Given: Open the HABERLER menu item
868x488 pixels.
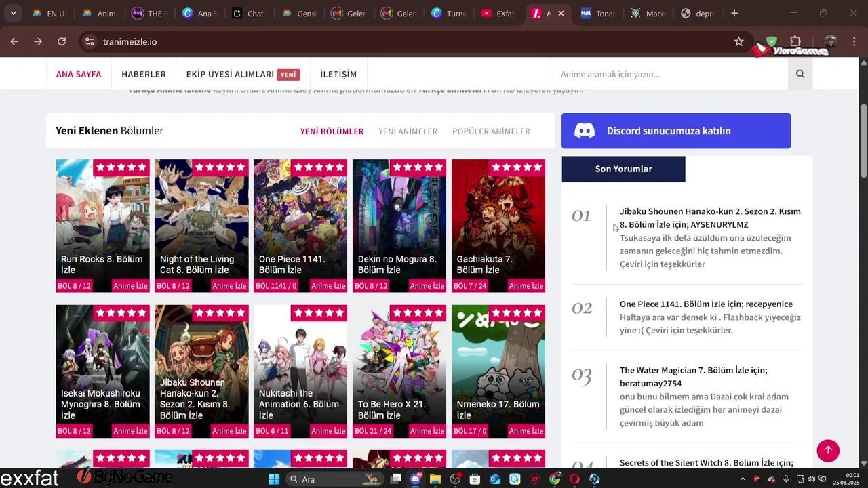Looking at the screenshot, I should [x=144, y=74].
